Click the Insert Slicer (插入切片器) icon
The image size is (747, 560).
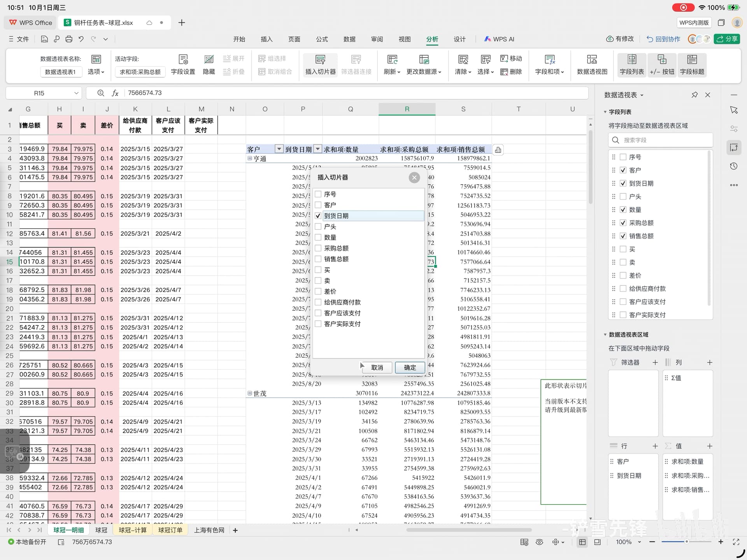320,59
